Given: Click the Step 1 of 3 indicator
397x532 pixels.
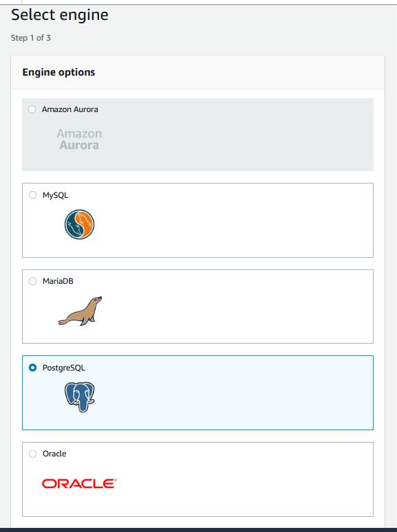Looking at the screenshot, I should [30, 38].
